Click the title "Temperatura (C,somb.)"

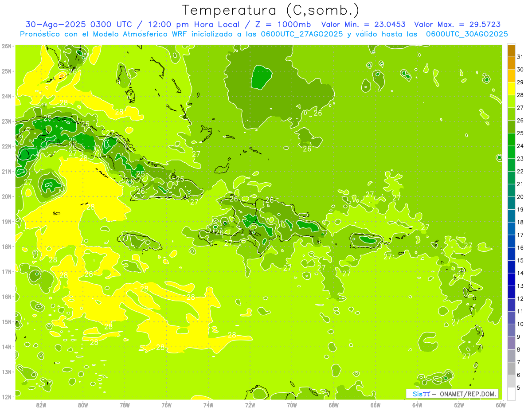(271, 10)
